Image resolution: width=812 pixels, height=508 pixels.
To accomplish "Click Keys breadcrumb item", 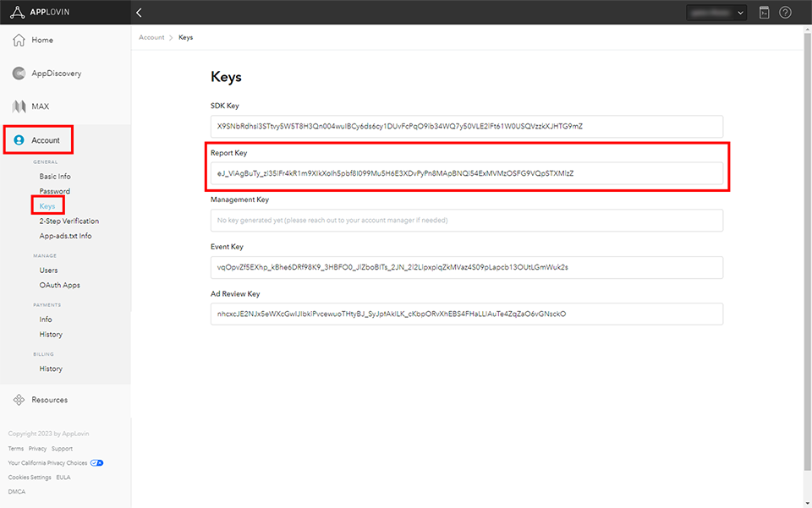I will [186, 37].
